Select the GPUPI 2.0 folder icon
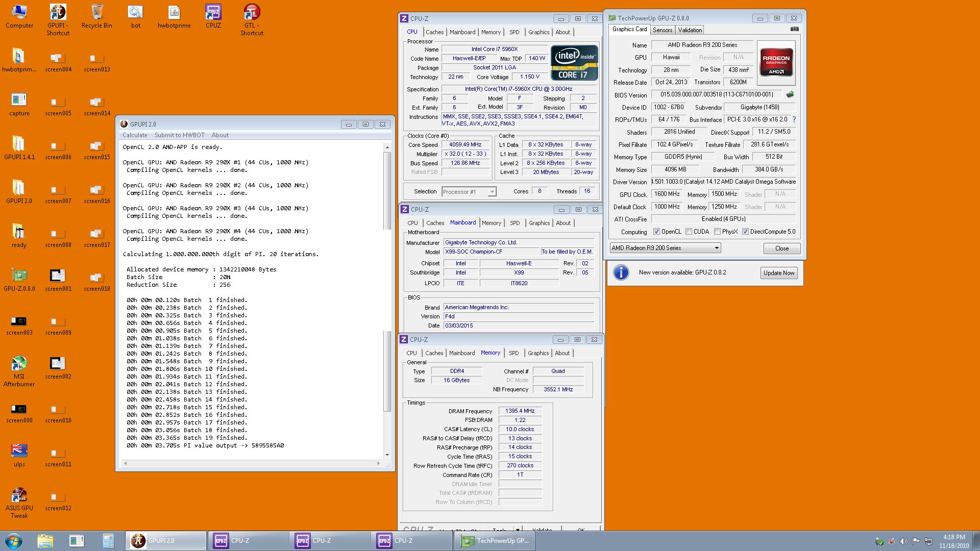 click(19, 192)
